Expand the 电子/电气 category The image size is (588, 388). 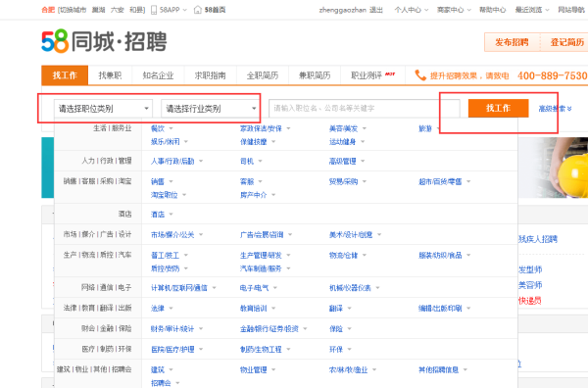point(259,288)
